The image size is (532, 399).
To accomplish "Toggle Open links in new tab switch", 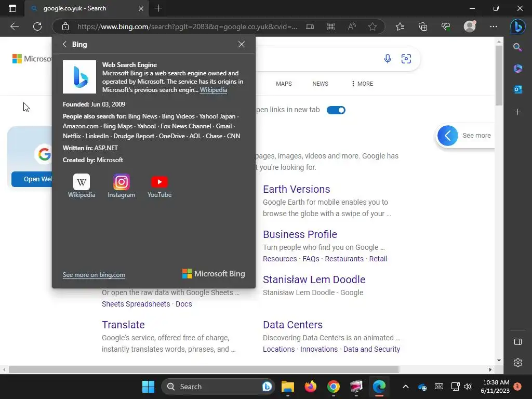I will 336,110.
